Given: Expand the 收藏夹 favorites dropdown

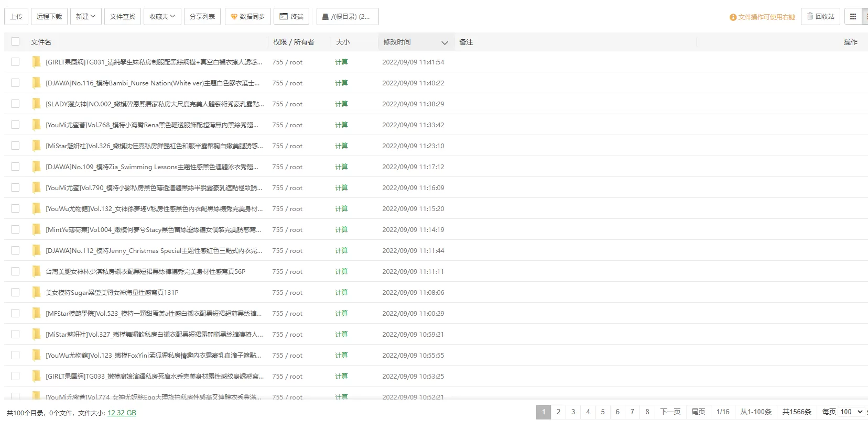Looking at the screenshot, I should (x=162, y=17).
